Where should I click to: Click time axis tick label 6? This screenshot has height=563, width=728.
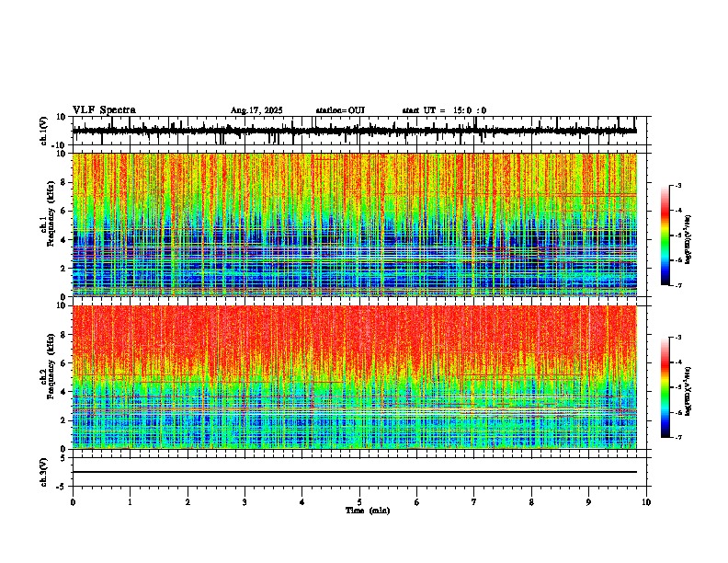417,502
